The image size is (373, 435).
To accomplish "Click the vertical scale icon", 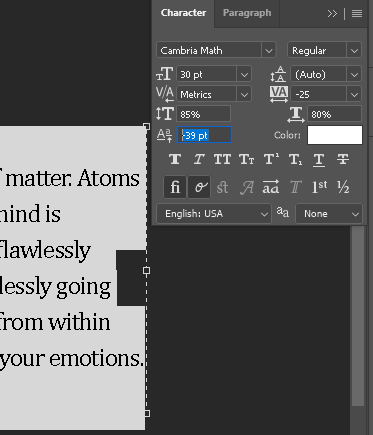I will 165,114.
